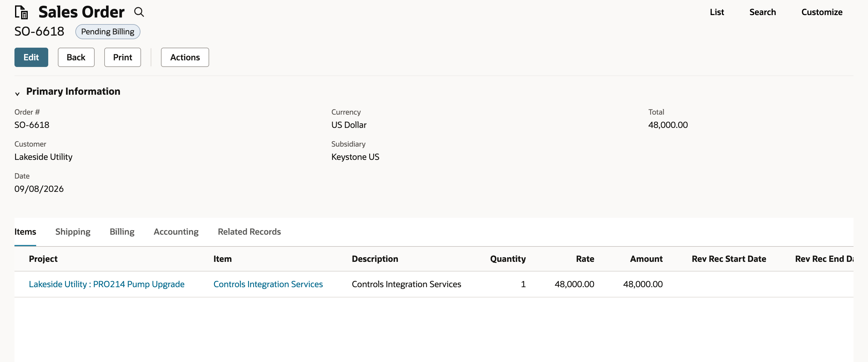Select the order date 09/08/2026
Screen dimensions: 868x362
pyautogui.click(x=39, y=189)
